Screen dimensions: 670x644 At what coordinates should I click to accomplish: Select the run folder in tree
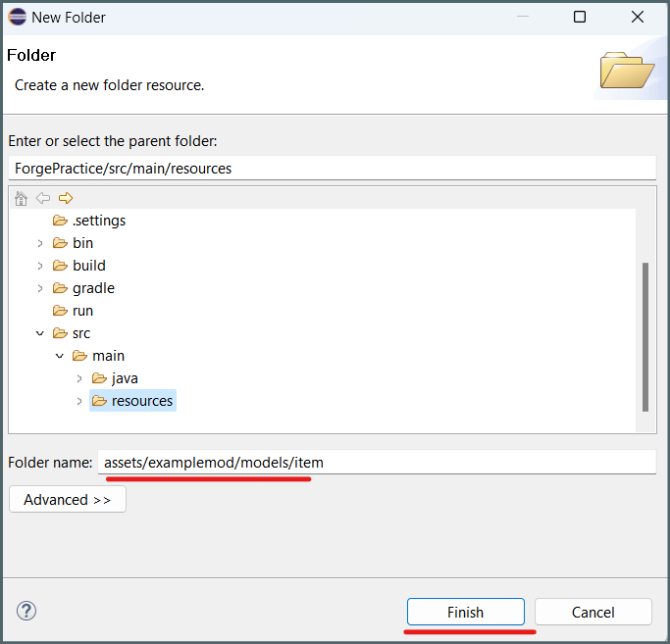tap(73, 311)
